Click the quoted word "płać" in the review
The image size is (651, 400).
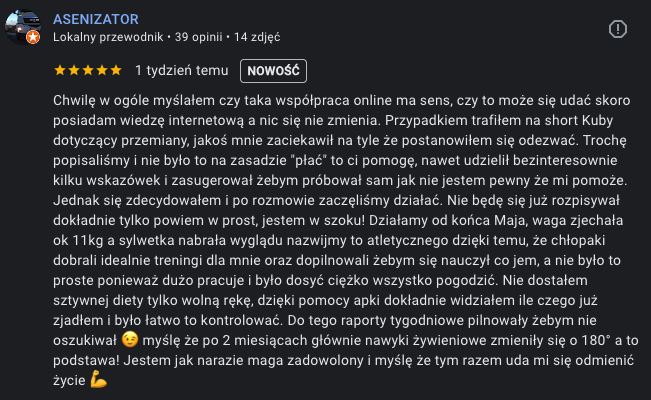click(306, 161)
